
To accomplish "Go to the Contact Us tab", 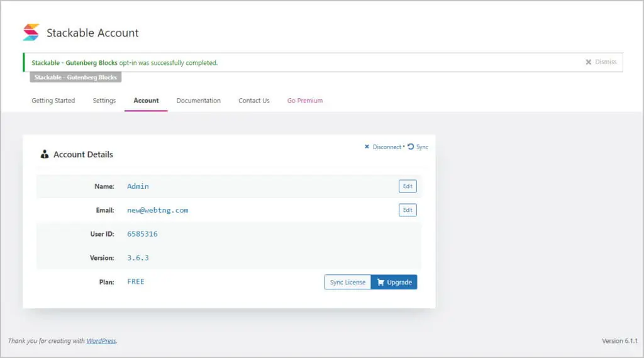I will pyautogui.click(x=254, y=101).
